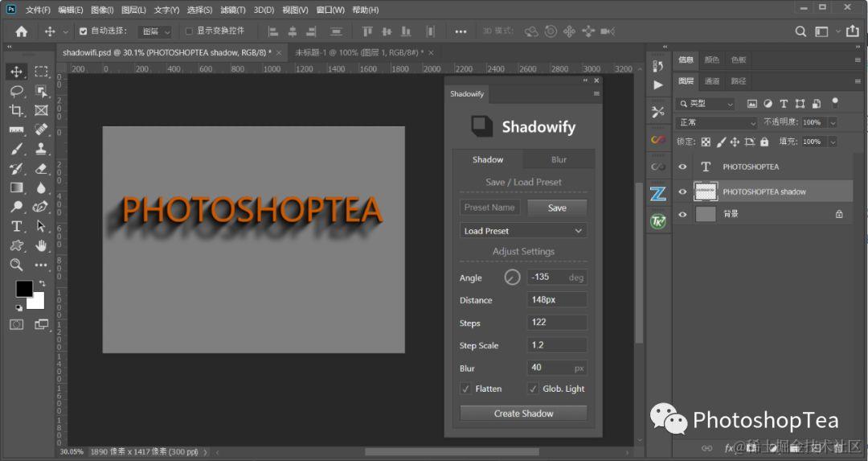Open the 图像(I) menu

(102, 10)
